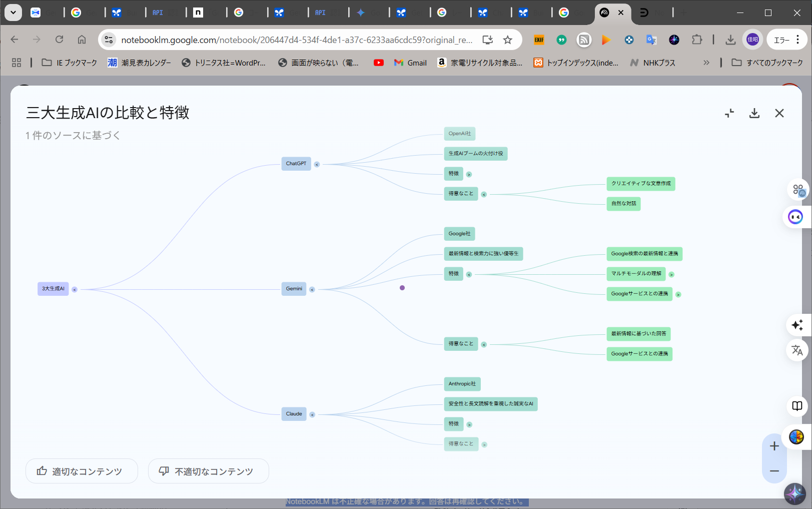This screenshot has width=812, height=509.
Task: Open the extensions puzzle menu
Action: pos(696,40)
